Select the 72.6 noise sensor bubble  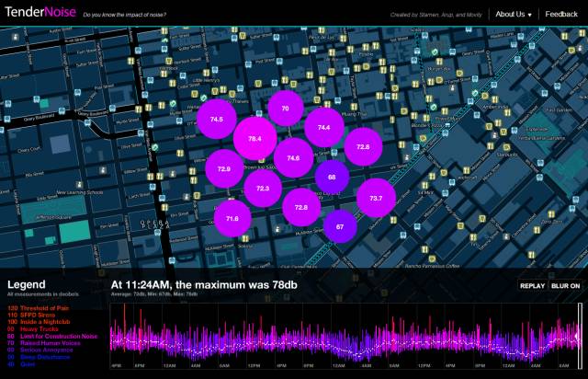coord(363,146)
